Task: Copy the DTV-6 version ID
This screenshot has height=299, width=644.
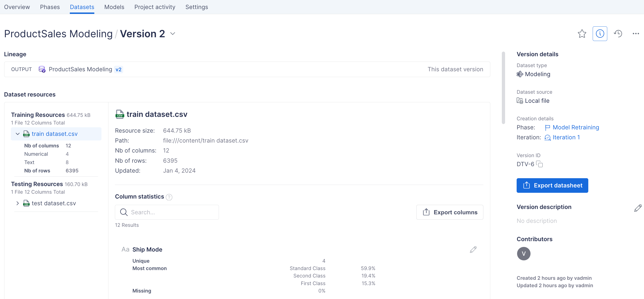Action: pos(540,164)
